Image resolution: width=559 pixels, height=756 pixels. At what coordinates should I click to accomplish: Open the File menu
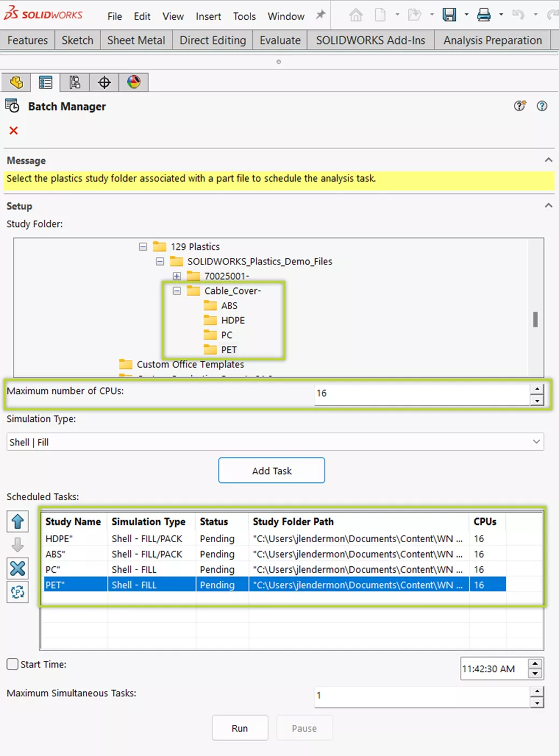tap(114, 17)
